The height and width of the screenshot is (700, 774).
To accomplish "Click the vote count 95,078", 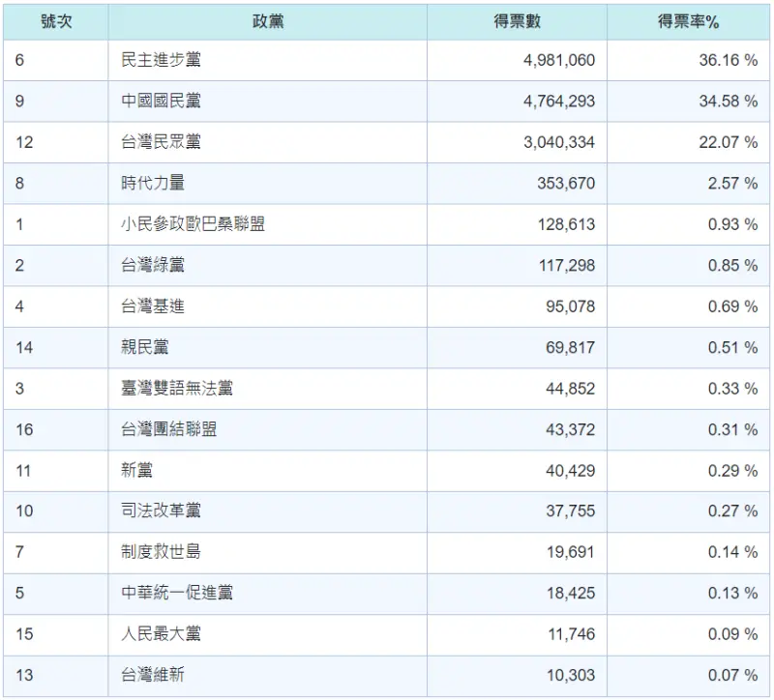I will 571,306.
